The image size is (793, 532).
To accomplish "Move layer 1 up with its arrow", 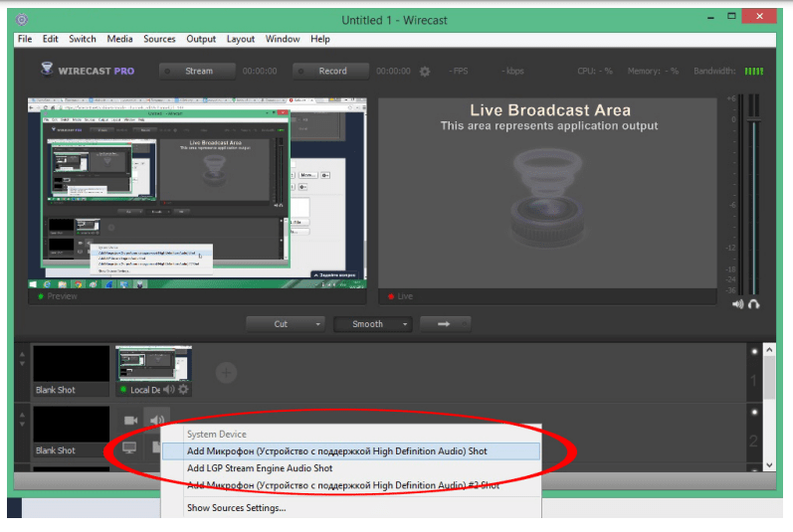I will [22, 354].
